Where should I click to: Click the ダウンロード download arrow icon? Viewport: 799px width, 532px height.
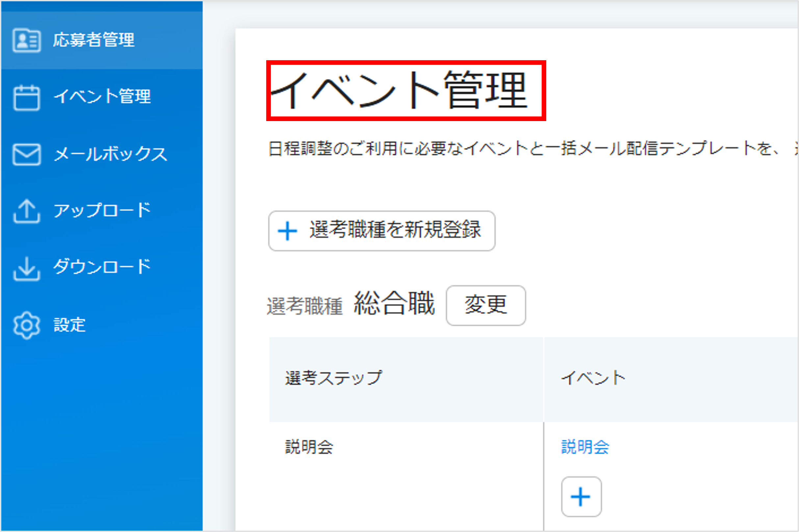[x=26, y=268]
